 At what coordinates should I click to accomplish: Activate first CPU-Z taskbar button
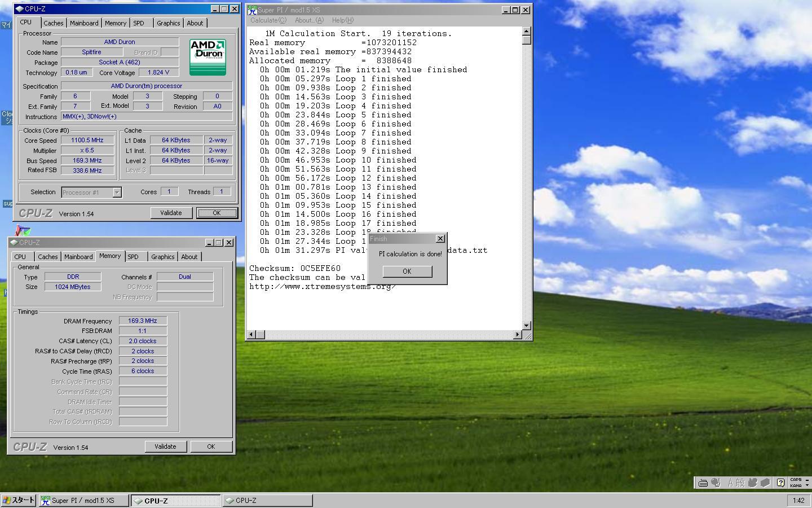pos(176,501)
